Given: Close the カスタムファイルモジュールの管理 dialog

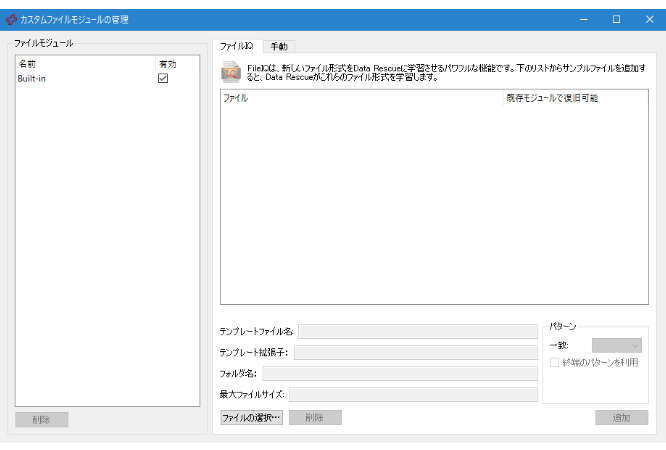Looking at the screenshot, I should [x=648, y=19].
